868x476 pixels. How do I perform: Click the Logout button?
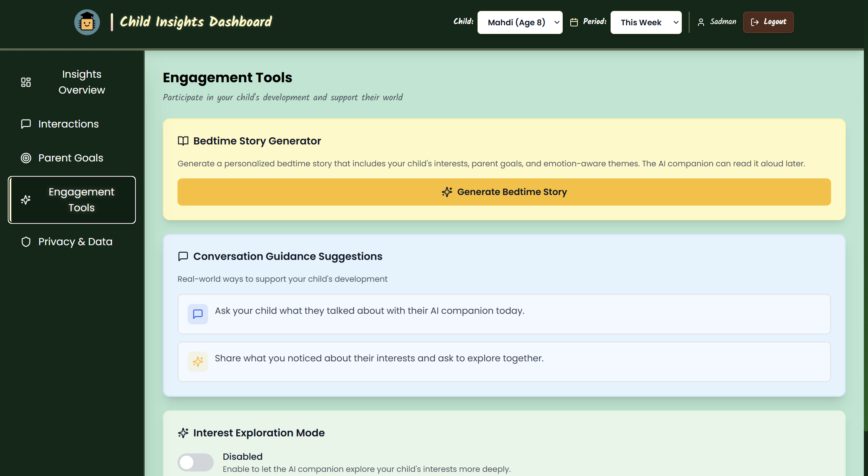tap(768, 22)
